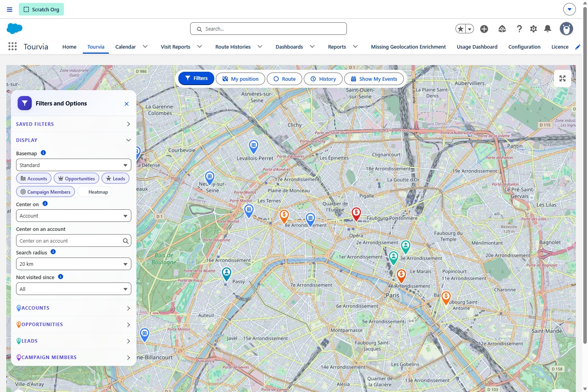Expand the Saved Filters section
The width and height of the screenshot is (588, 392).
pos(74,124)
